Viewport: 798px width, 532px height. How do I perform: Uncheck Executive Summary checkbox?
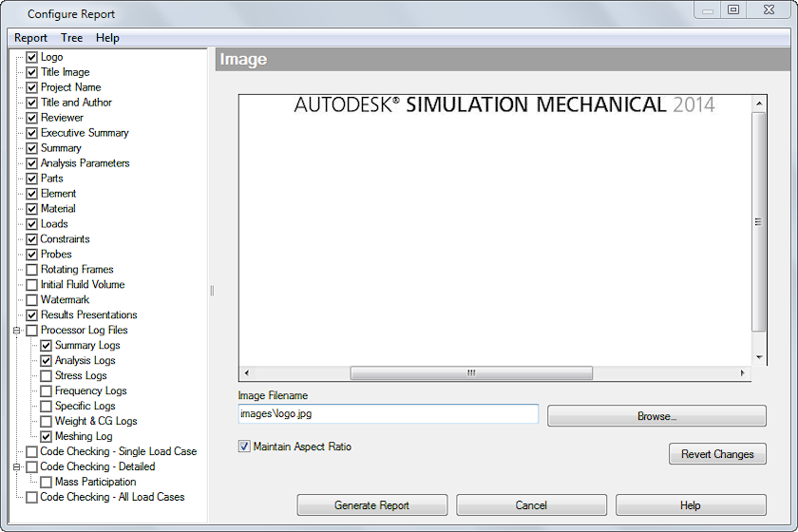click(x=31, y=133)
